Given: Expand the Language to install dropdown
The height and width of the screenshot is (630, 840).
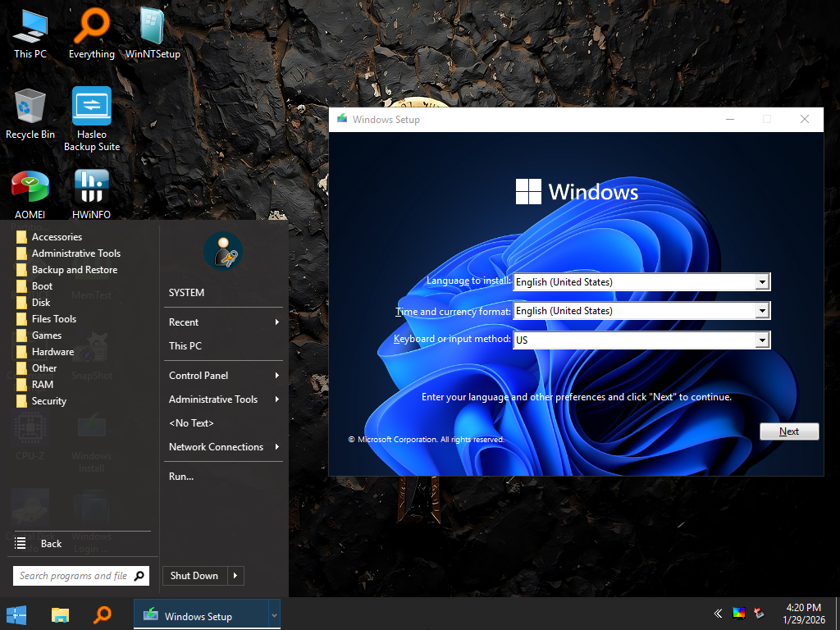Looking at the screenshot, I should click(764, 281).
